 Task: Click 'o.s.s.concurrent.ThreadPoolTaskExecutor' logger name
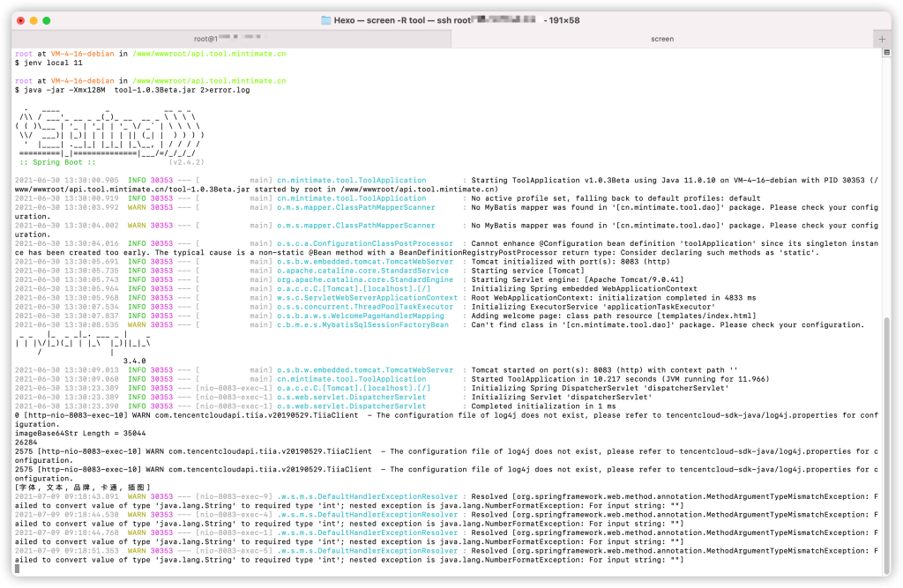click(365, 307)
